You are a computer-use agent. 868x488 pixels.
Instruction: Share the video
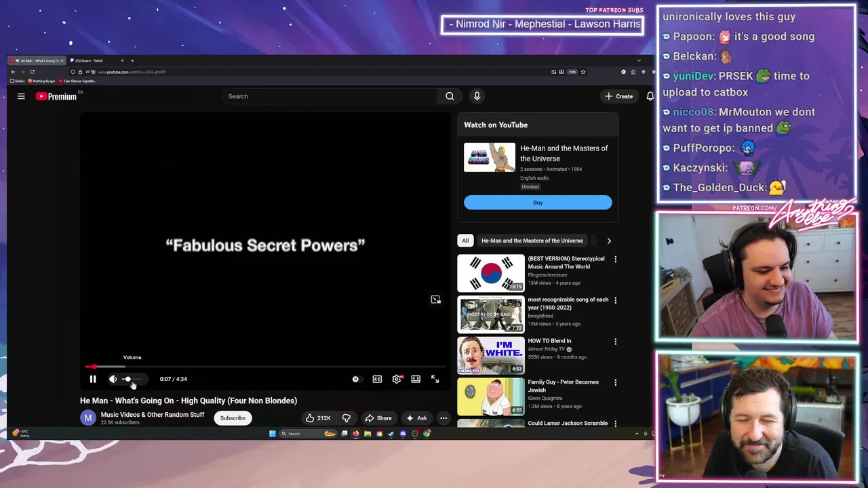(x=378, y=418)
